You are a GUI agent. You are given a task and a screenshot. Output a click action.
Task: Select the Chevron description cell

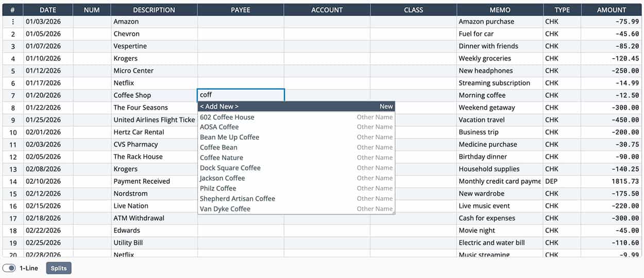[x=154, y=34]
